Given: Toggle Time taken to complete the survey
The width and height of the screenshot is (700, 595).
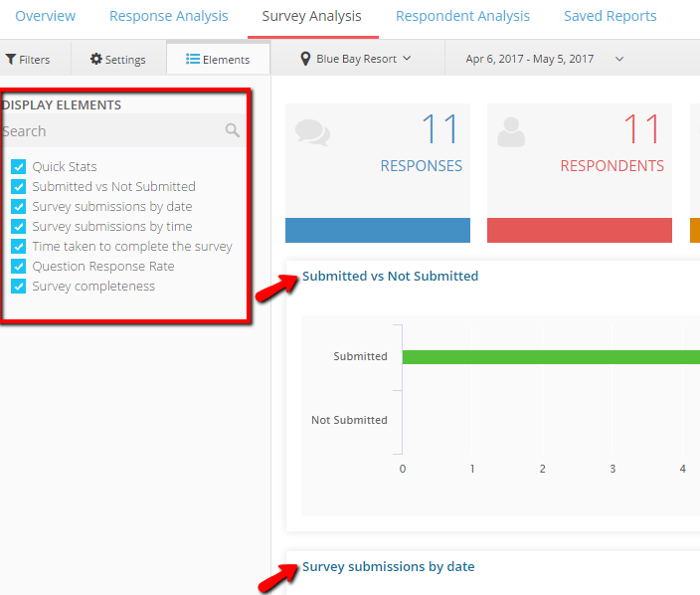Looking at the screenshot, I should click(x=18, y=246).
